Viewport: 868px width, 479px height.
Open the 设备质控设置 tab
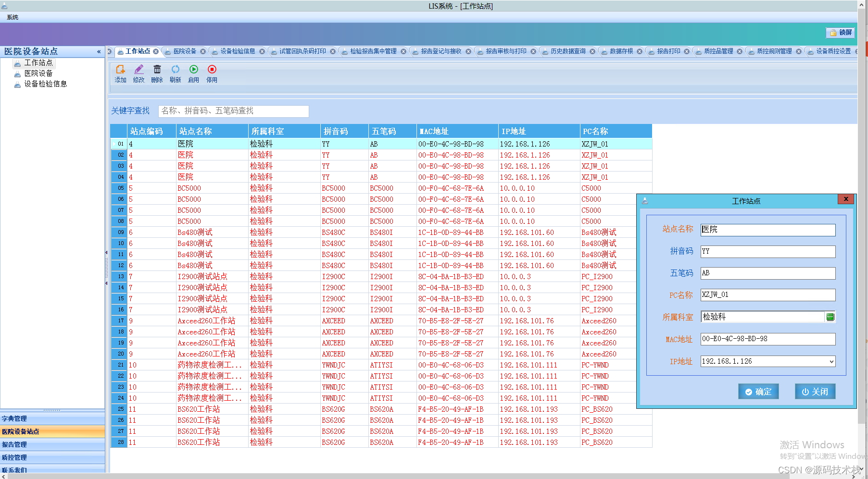click(x=833, y=51)
